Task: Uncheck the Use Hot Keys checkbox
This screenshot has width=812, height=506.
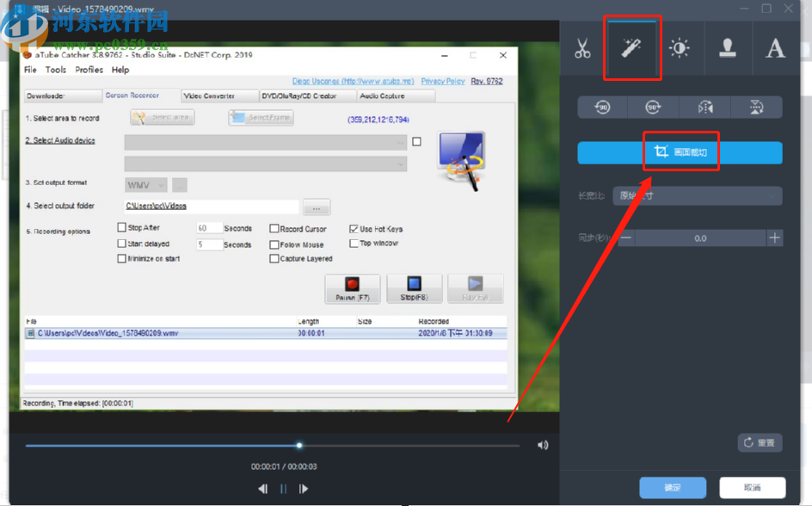Action: (x=354, y=228)
